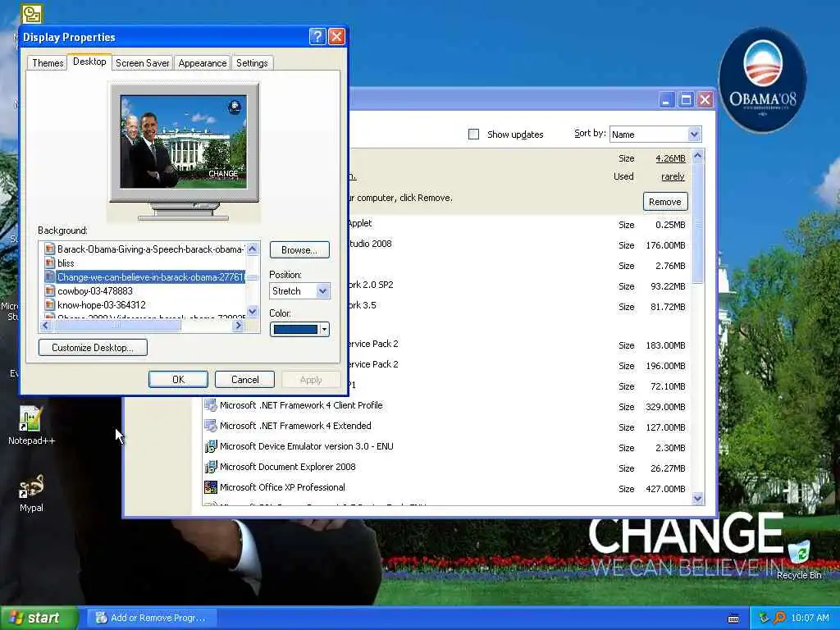
Task: Switch to the Themes tab
Action: point(47,62)
